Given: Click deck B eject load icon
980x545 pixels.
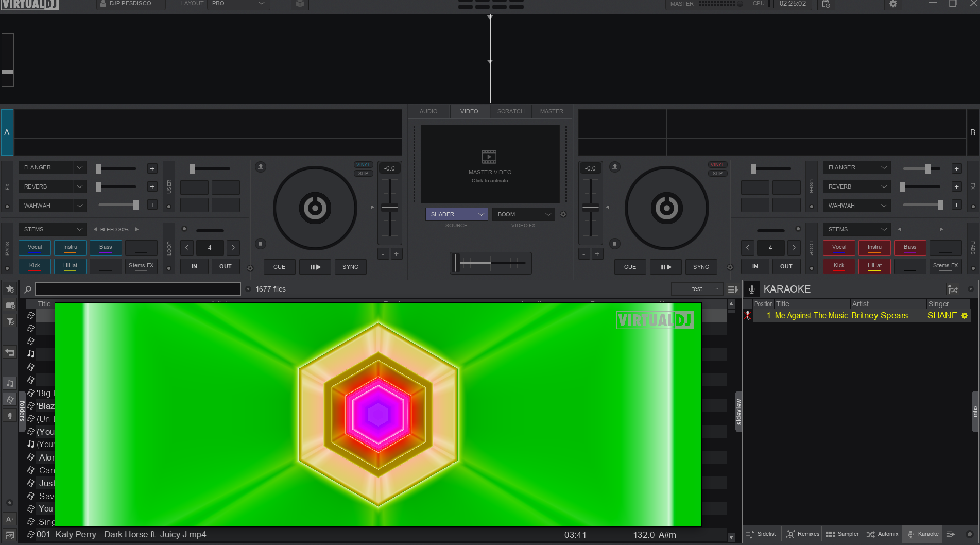Looking at the screenshot, I should pos(614,167).
